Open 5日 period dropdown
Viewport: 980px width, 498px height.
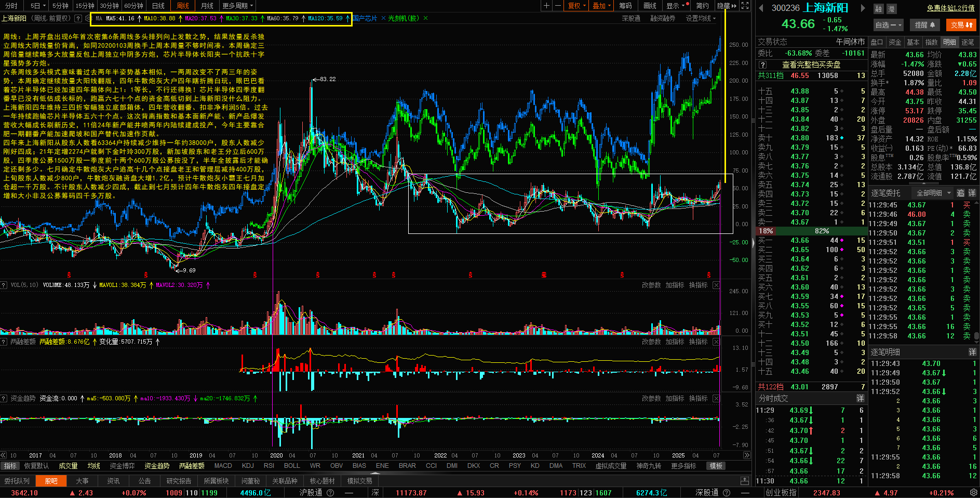coord(38,6)
